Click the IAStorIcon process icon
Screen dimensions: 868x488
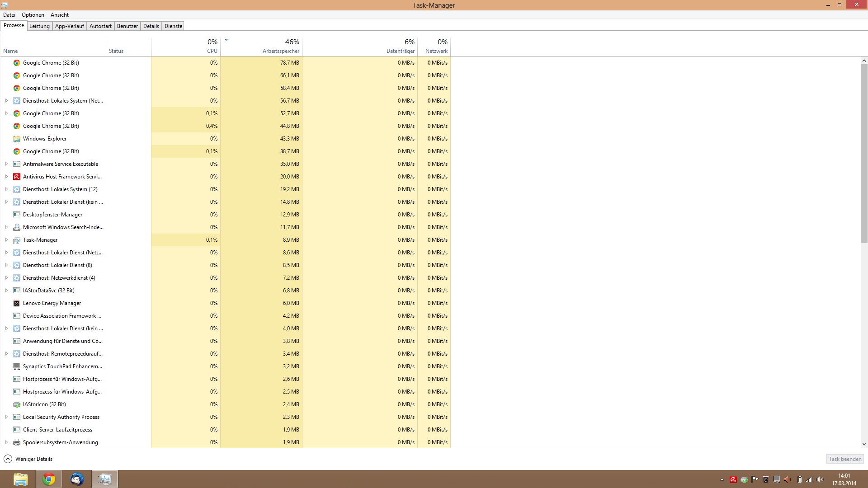tap(17, 404)
